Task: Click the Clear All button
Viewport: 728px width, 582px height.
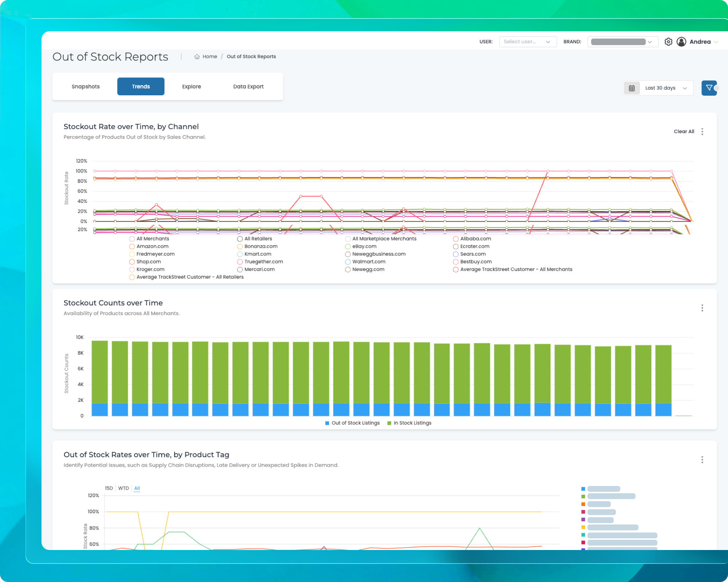Action: [x=684, y=132]
